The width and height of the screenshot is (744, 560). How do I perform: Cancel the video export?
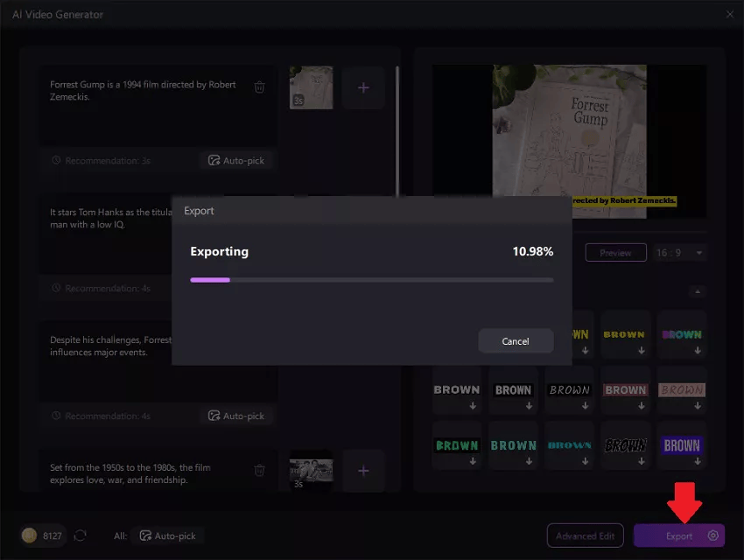tap(516, 341)
